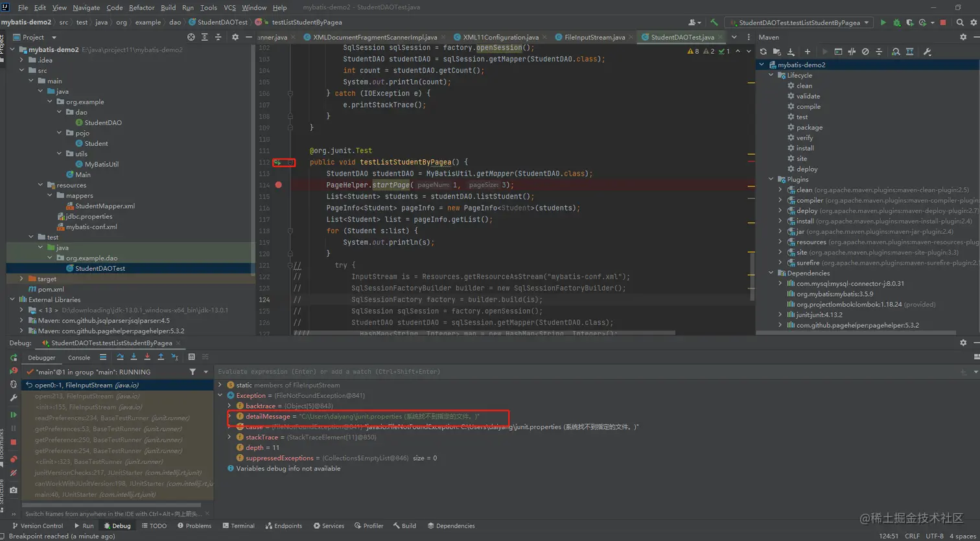
Task: Open the Endpoints tool window
Action: [283, 525]
